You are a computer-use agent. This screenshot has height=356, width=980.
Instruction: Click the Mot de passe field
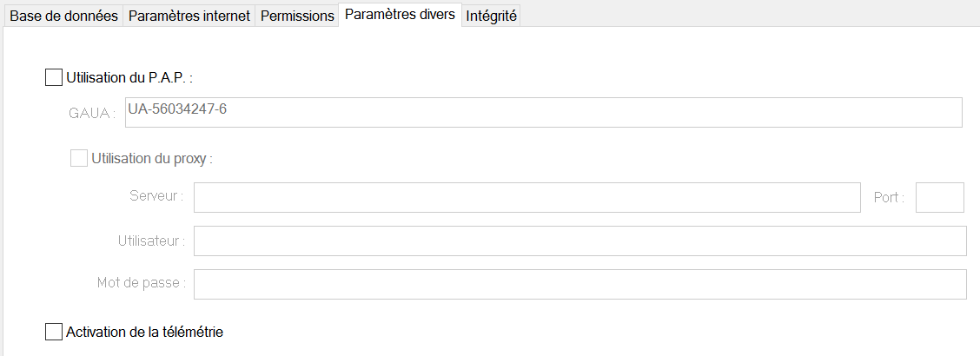[x=579, y=284]
